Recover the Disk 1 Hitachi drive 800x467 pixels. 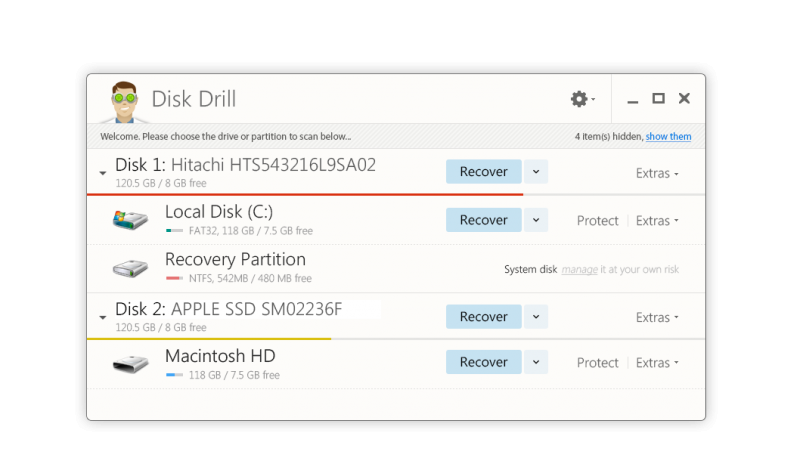click(484, 171)
